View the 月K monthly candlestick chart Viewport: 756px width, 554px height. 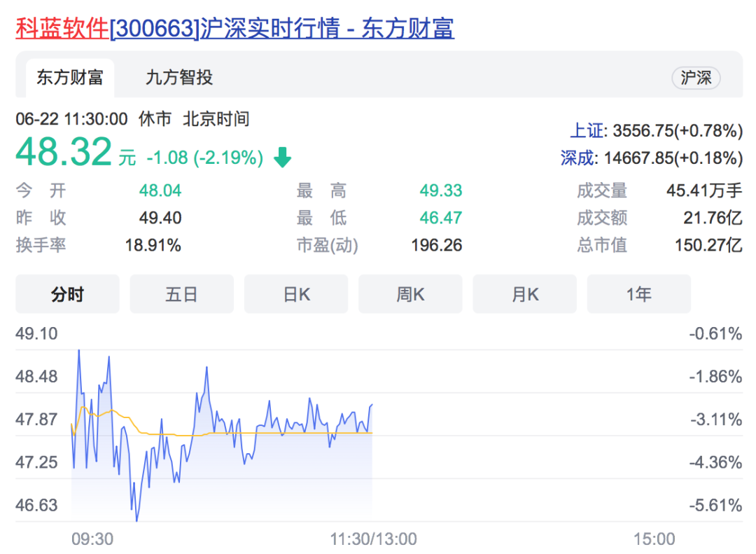(x=524, y=294)
